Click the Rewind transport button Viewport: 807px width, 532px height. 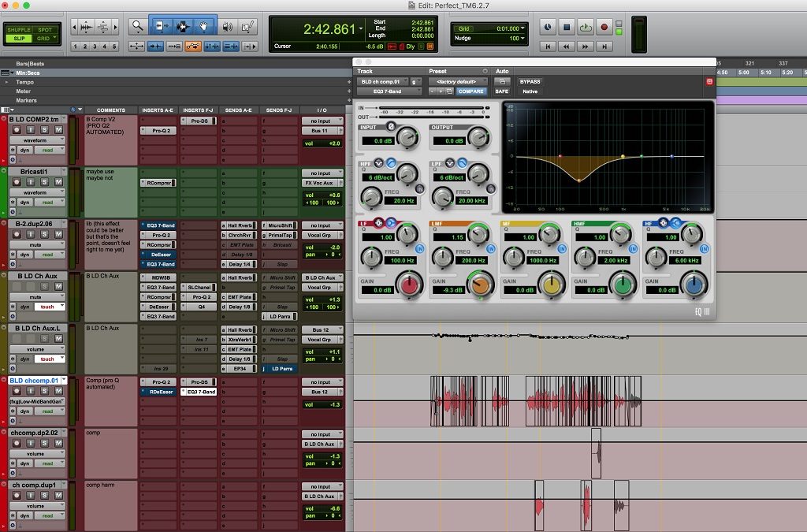click(x=567, y=47)
